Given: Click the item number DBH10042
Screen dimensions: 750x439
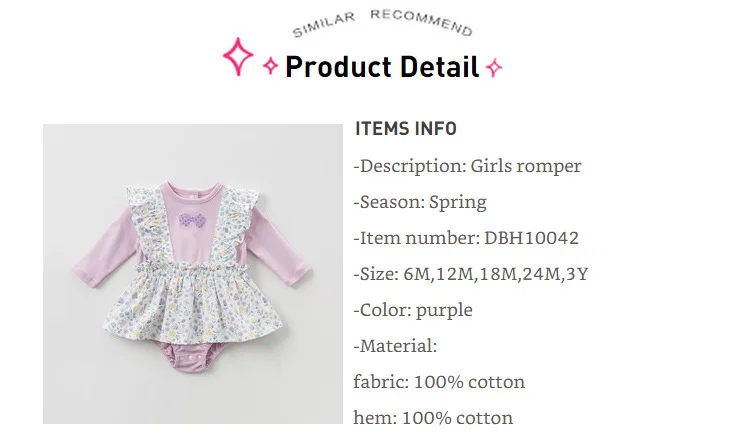Looking at the screenshot, I should (531, 238).
